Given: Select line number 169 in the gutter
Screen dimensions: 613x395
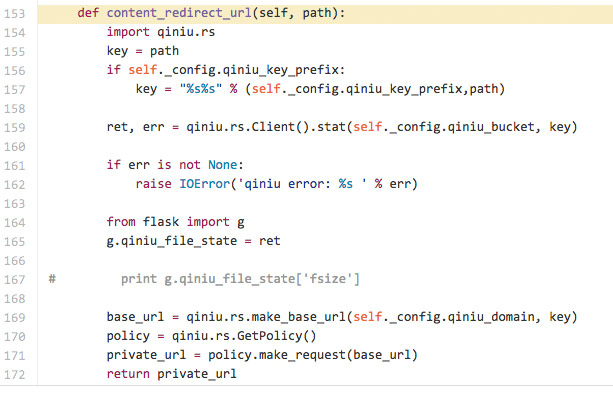Looking at the screenshot, I should [14, 318].
